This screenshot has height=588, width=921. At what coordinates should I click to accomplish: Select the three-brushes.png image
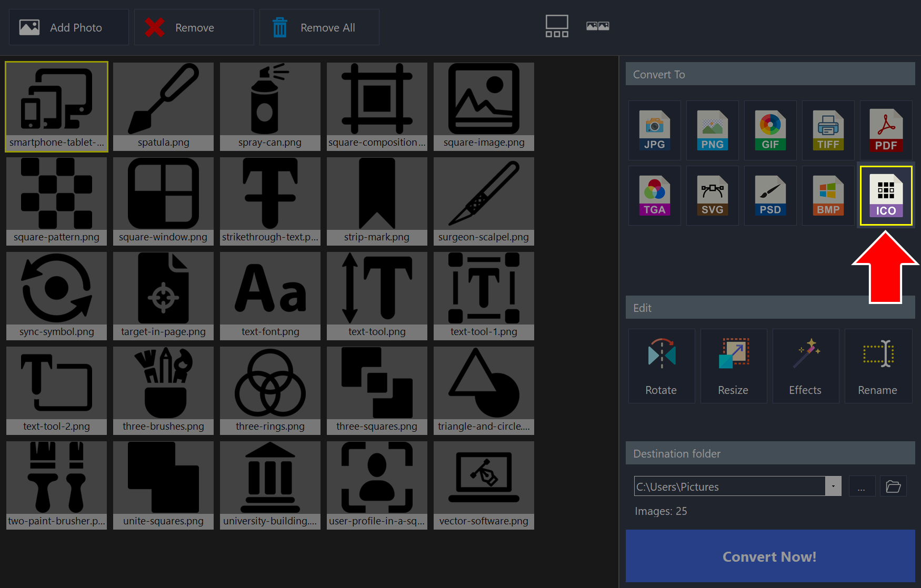point(163,391)
